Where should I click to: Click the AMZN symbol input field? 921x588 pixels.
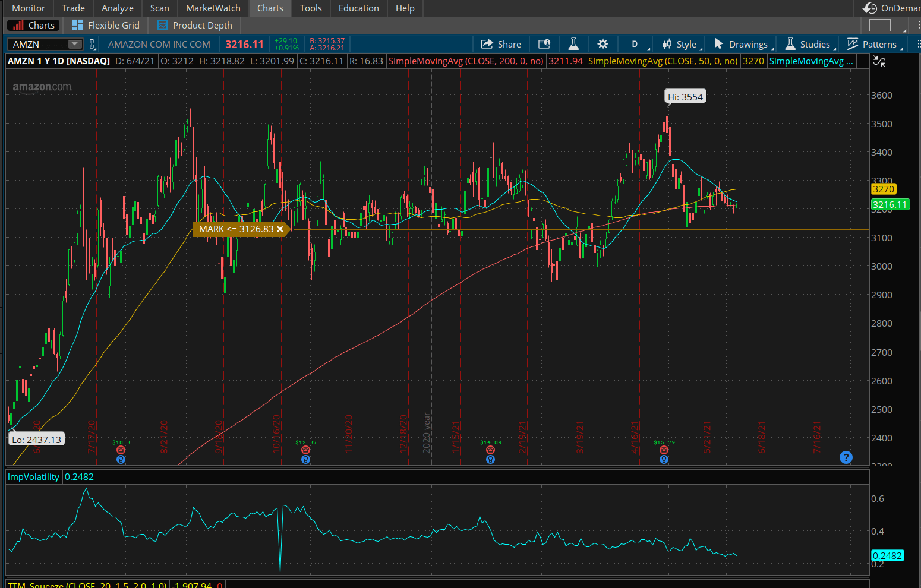(37, 44)
